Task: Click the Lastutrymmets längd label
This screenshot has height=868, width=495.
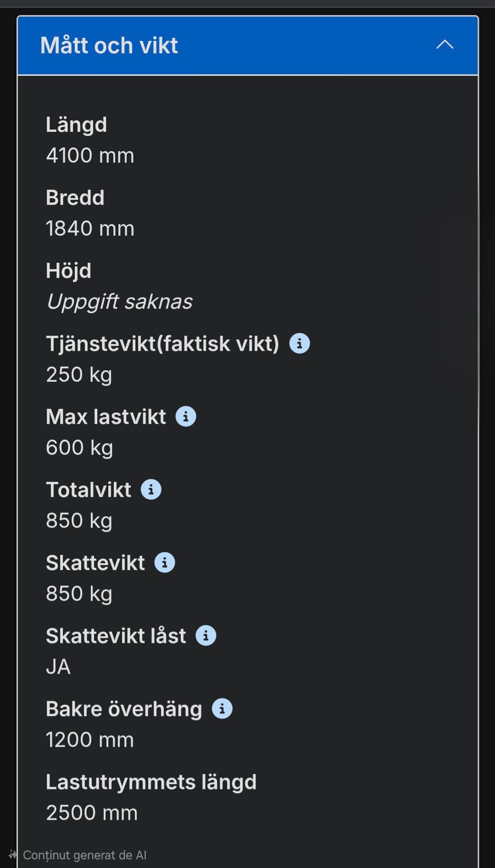Action: pyautogui.click(x=151, y=782)
